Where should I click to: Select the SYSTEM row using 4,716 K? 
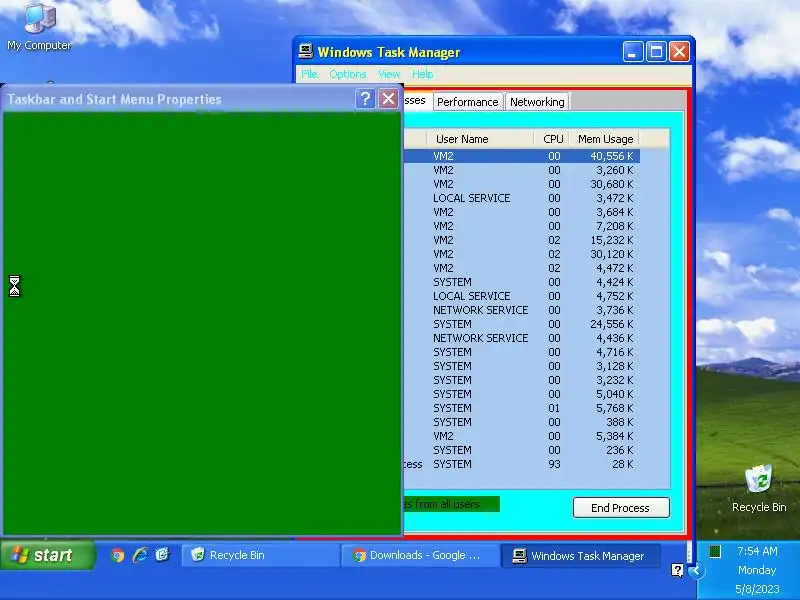(x=521, y=353)
